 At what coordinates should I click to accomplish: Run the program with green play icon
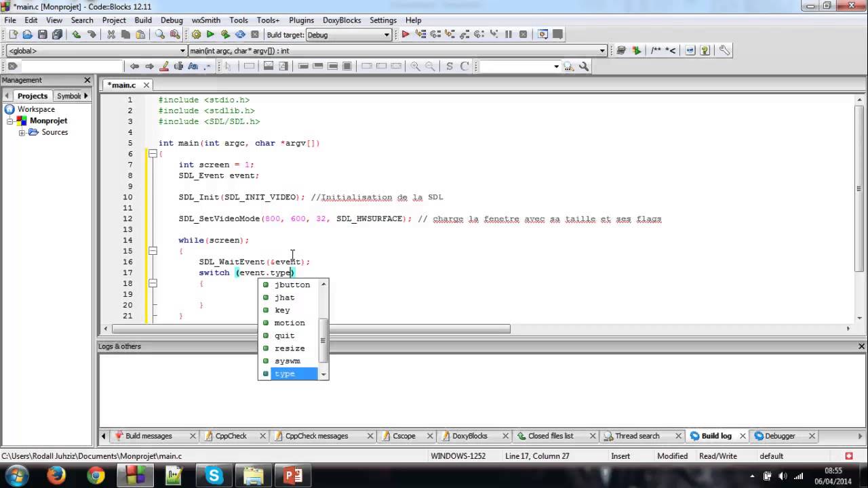[x=210, y=35]
